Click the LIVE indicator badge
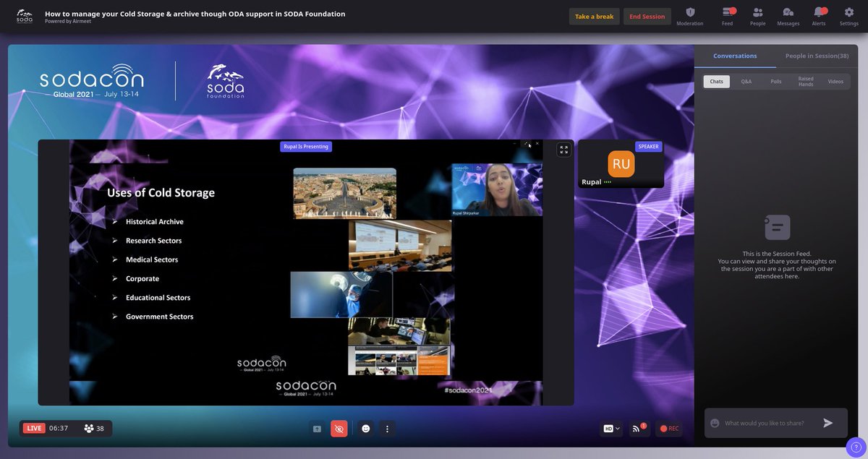 pos(34,429)
